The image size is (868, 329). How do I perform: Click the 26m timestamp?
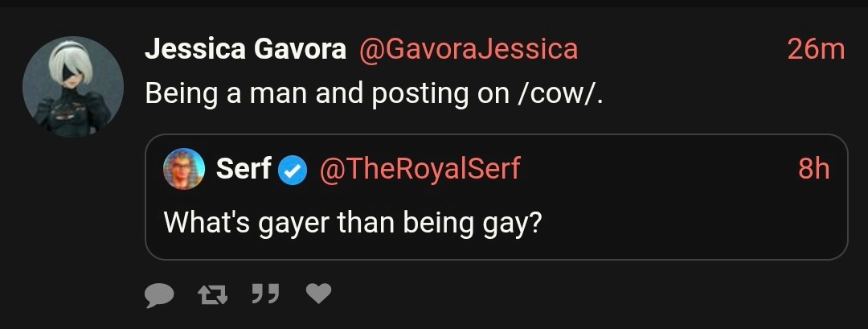point(815,50)
